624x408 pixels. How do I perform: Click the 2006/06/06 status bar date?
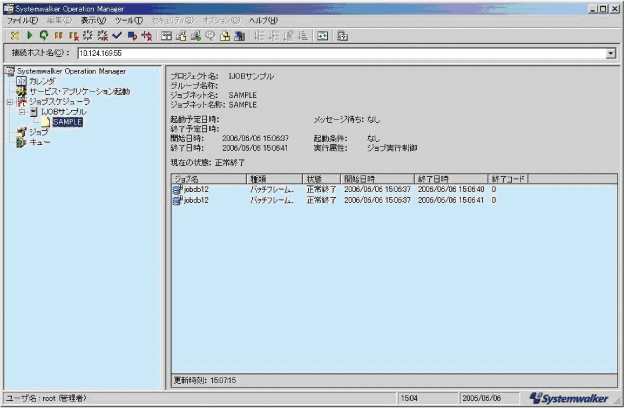[x=482, y=398]
